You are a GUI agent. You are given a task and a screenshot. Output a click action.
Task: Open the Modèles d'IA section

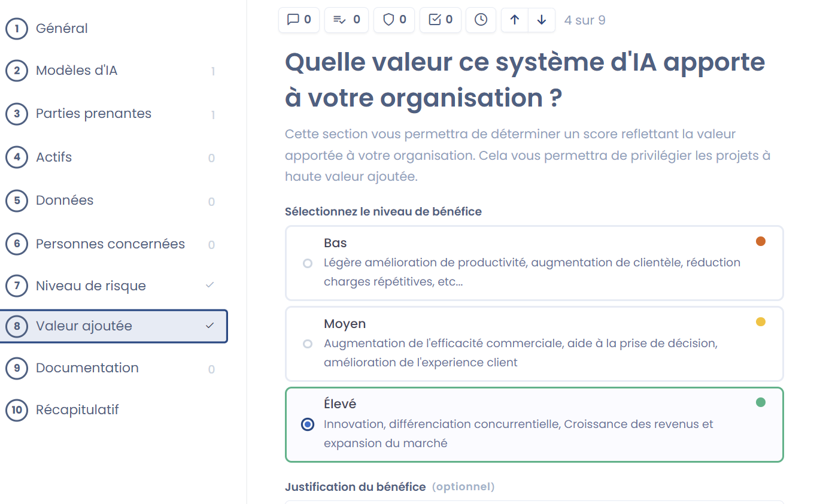(x=77, y=71)
